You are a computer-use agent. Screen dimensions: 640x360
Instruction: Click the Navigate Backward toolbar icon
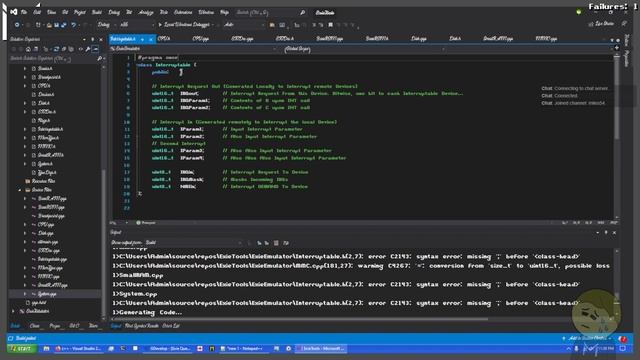click(x=17, y=25)
